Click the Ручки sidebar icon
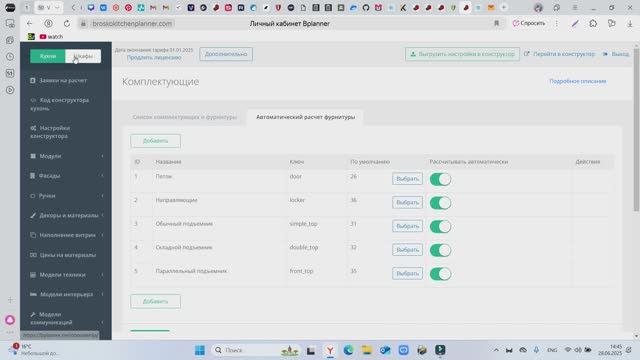Image resolution: width=640 pixels, height=360 pixels. pyautogui.click(x=33, y=196)
